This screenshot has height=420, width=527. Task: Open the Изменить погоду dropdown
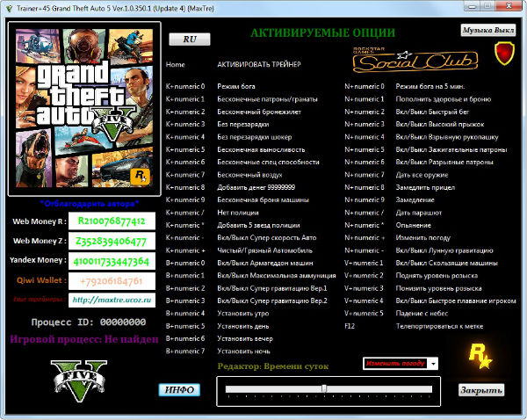click(401, 364)
